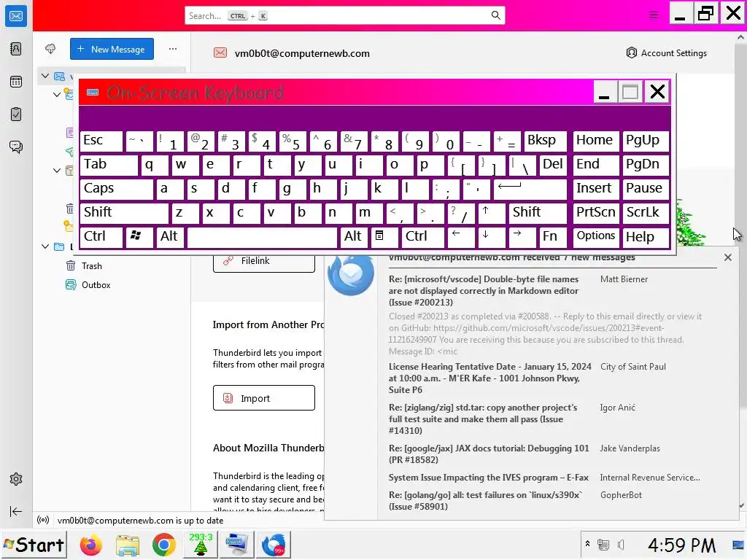The image size is (747, 560).
Task: Click the Esc key on On-Screen Keyboard
Action: coord(101,141)
